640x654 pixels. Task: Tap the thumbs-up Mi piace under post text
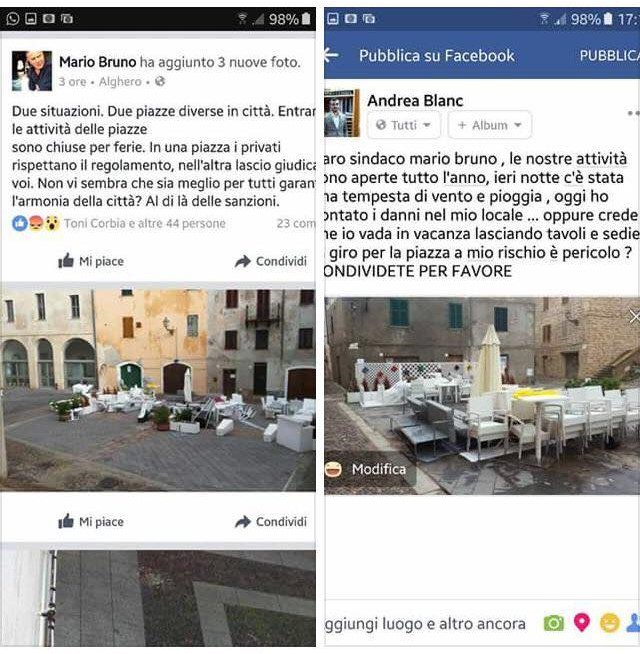tap(91, 262)
